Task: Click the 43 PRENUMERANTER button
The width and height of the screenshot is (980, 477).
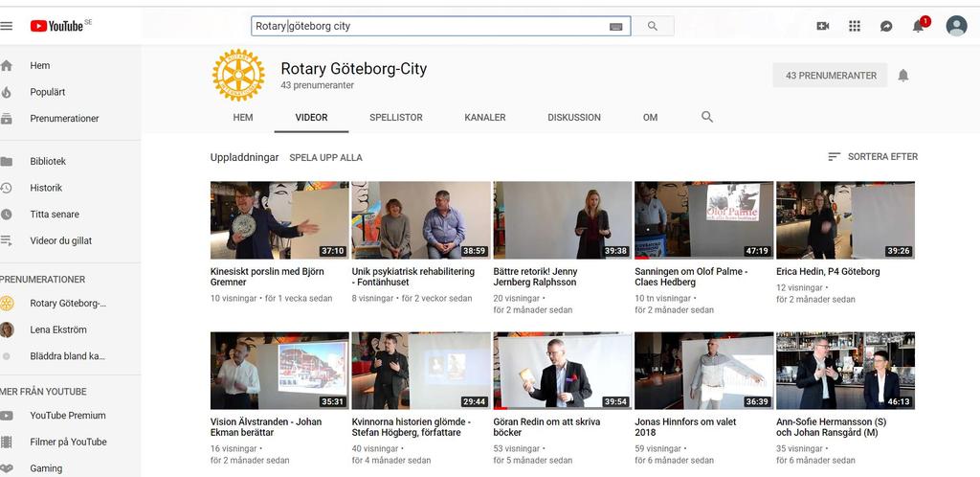Action: [x=831, y=75]
